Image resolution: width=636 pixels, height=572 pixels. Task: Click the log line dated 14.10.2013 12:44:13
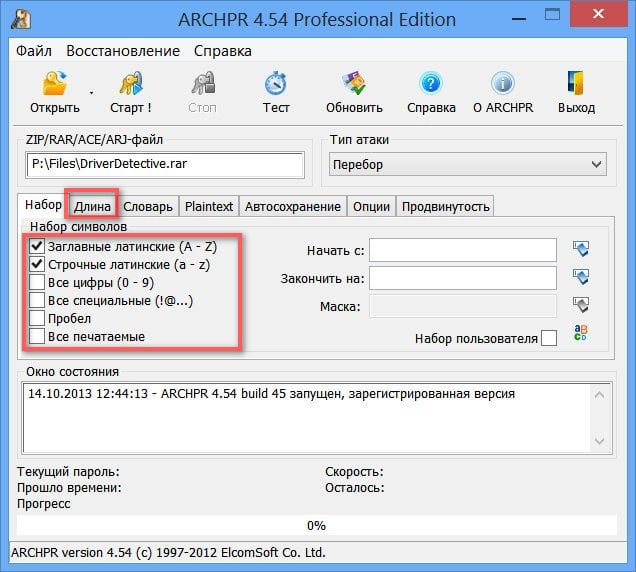coord(271,394)
